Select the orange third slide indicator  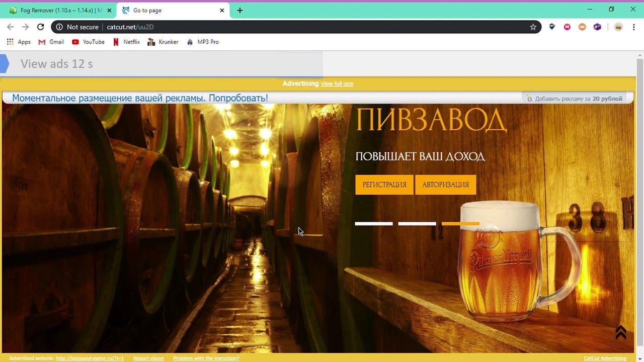click(x=460, y=224)
